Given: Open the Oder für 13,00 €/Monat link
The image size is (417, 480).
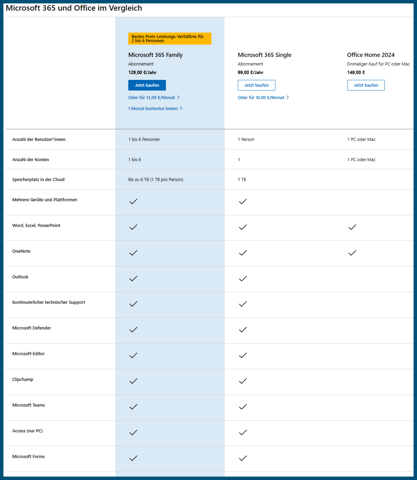Looking at the screenshot, I should point(154,97).
